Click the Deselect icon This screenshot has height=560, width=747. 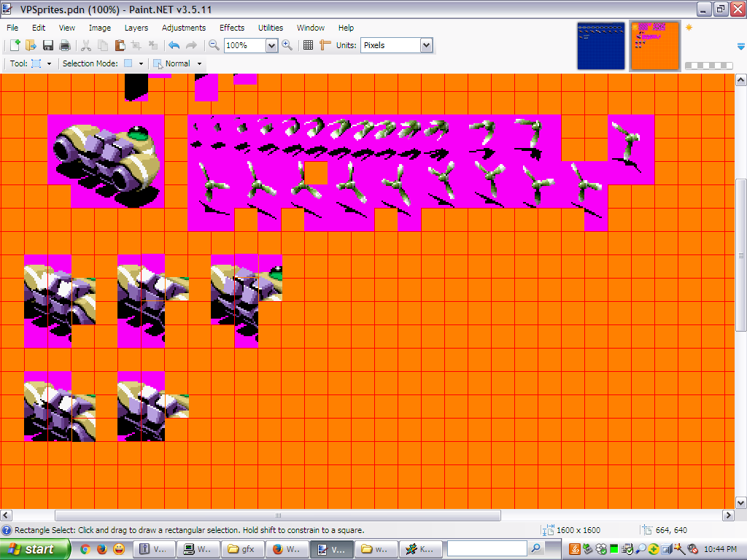[153, 45]
